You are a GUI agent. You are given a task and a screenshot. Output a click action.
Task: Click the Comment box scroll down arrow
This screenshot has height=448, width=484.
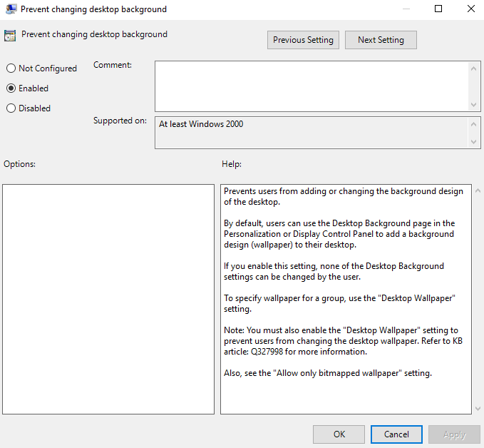tap(475, 105)
